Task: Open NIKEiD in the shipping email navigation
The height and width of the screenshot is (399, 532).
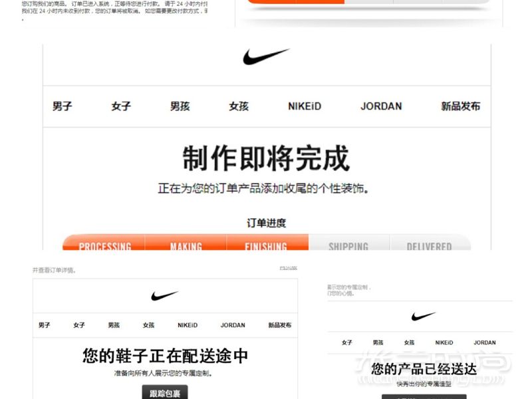Action: click(x=188, y=325)
